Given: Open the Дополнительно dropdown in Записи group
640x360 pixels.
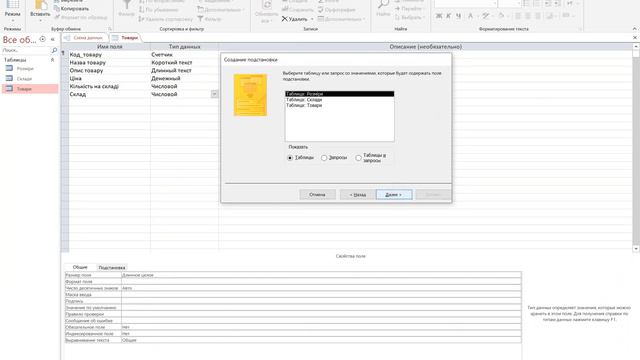Looking at the screenshot, I should (341, 19).
